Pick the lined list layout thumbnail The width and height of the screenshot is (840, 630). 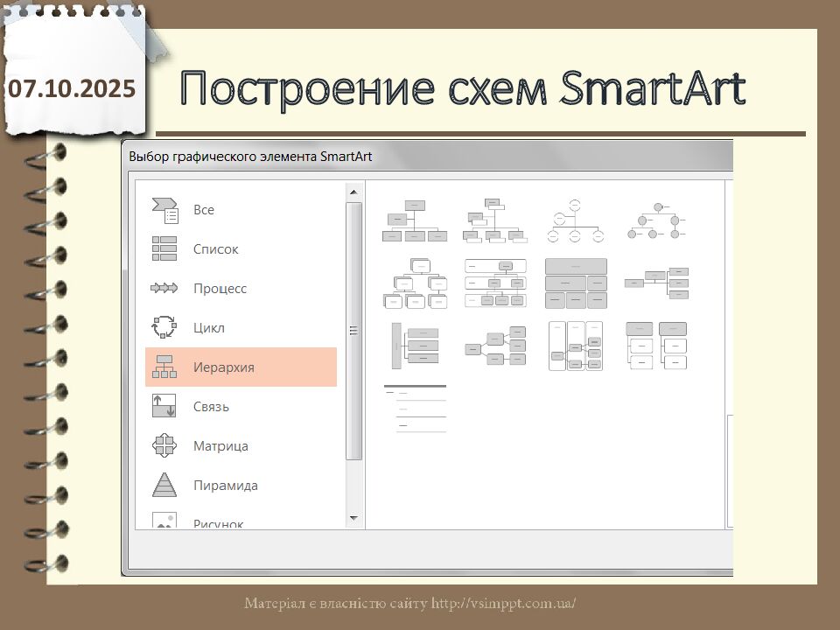pos(415,409)
